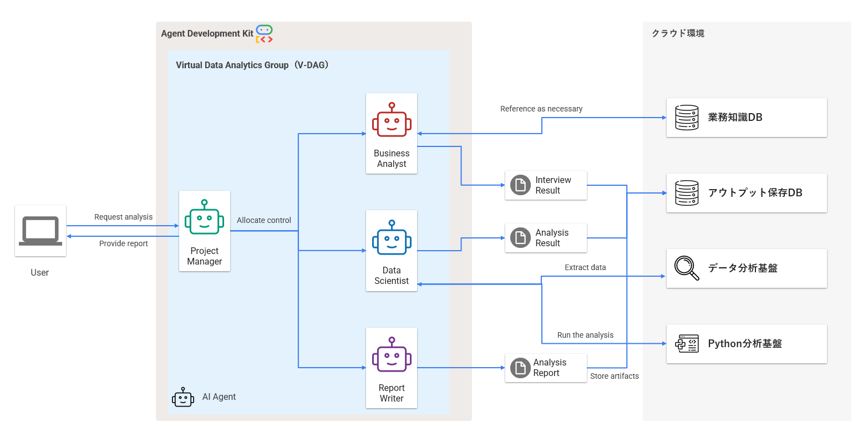Select the purple Report Writer robot icon
This screenshot has height=442, width=868.
(x=392, y=354)
